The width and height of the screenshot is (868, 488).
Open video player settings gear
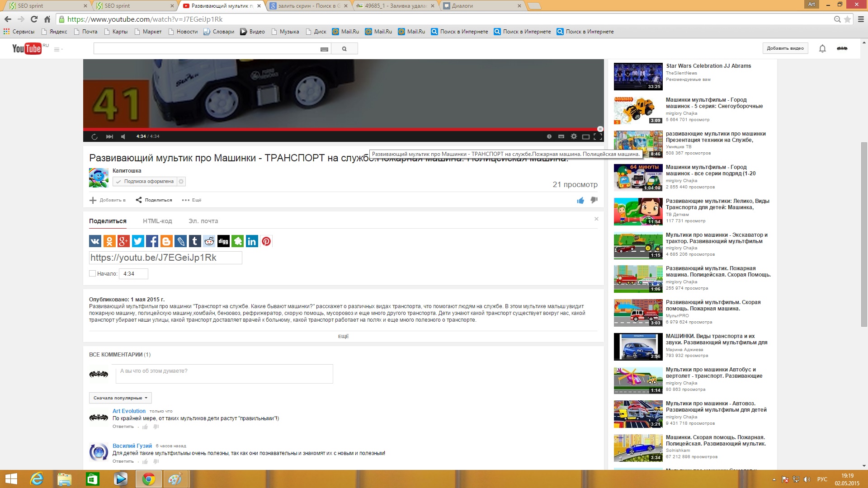574,136
